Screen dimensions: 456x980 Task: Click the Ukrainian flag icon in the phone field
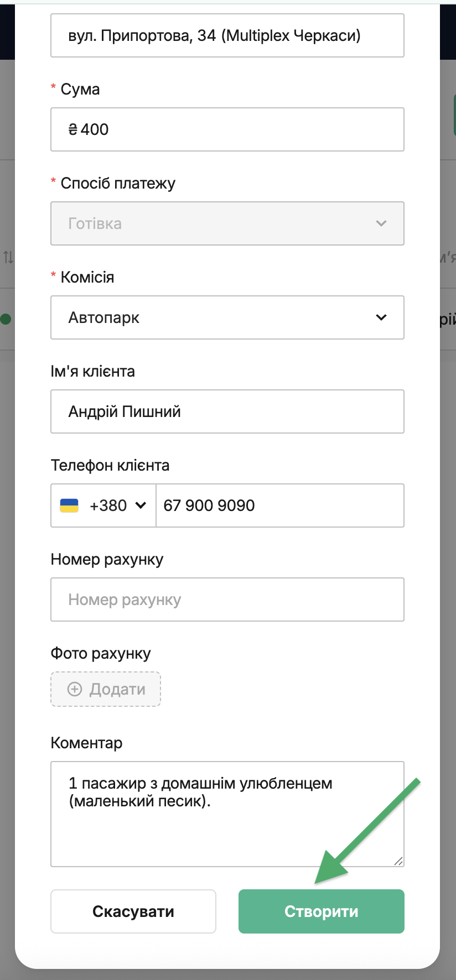pos(69,505)
